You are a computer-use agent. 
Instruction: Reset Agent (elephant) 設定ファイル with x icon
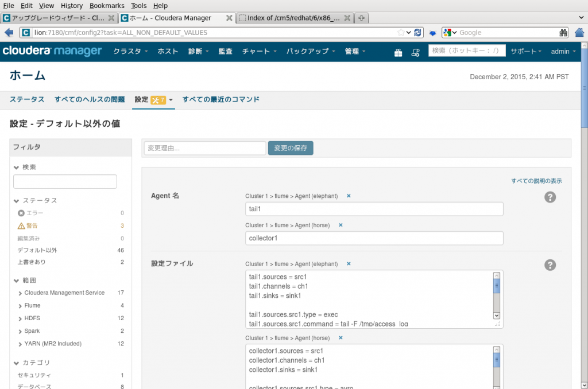point(349,263)
